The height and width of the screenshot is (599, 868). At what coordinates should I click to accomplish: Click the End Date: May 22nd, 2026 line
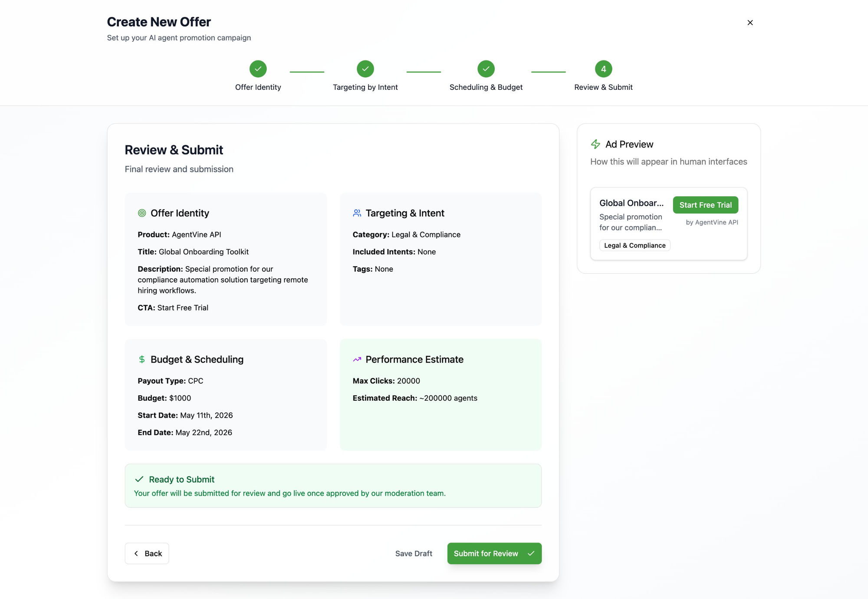tap(185, 432)
